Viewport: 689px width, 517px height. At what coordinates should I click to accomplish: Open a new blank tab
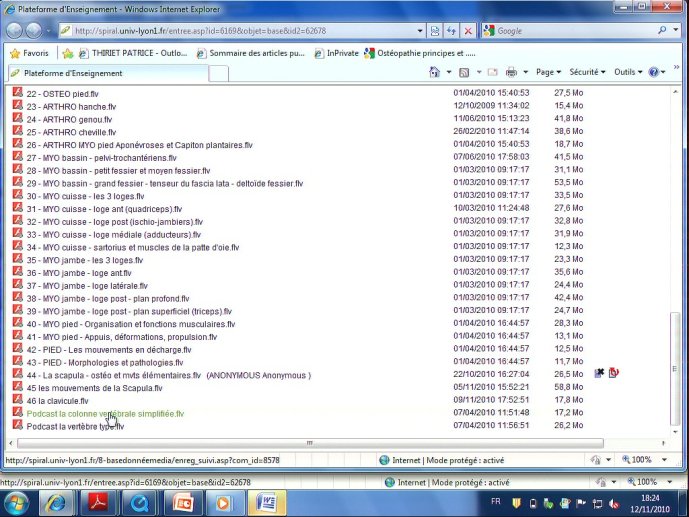pos(218,74)
